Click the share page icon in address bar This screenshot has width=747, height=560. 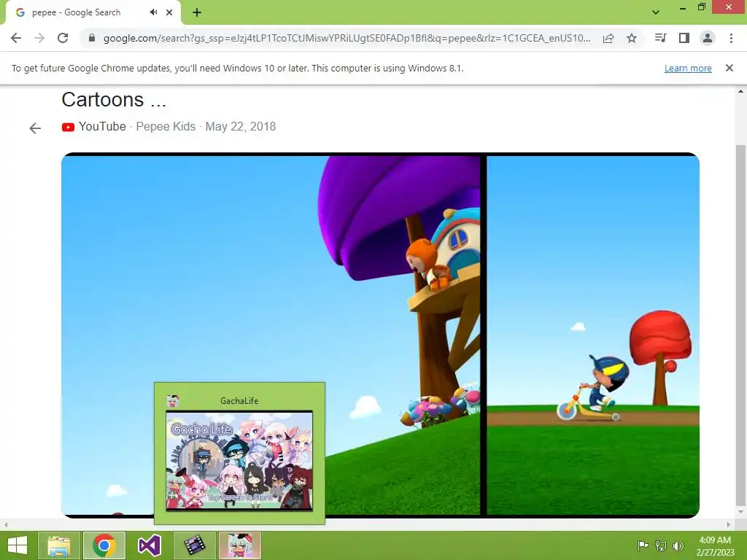(x=608, y=38)
